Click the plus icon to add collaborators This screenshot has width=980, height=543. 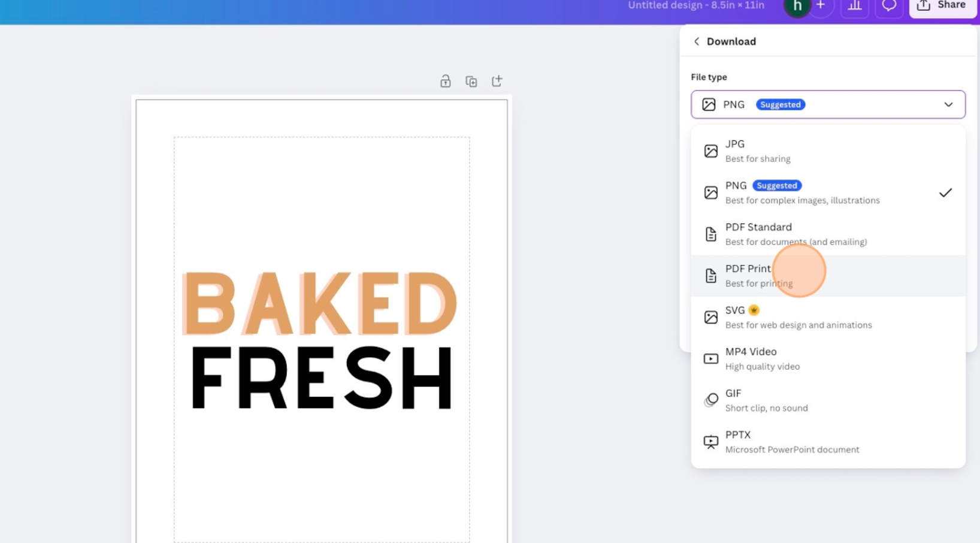point(821,6)
